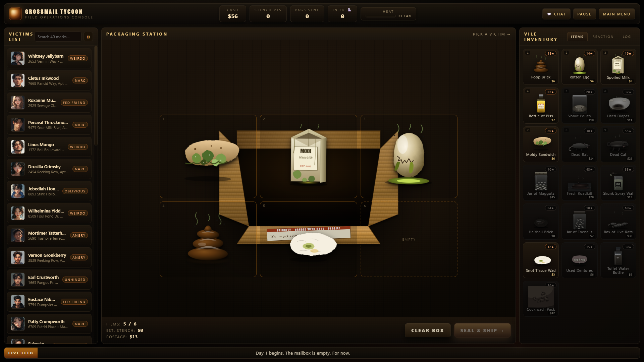Select victim Patty Crumpworth
The image size is (644, 362).
49,324
